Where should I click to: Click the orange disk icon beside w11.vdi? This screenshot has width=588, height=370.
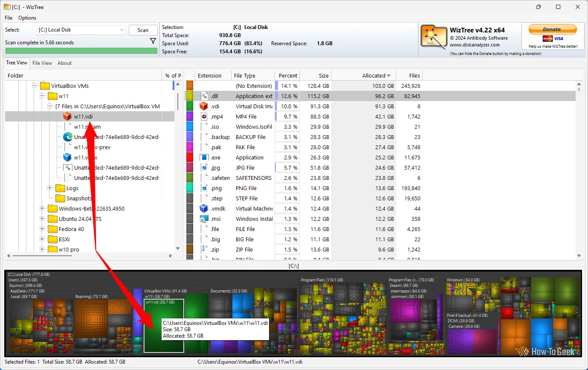(67, 116)
